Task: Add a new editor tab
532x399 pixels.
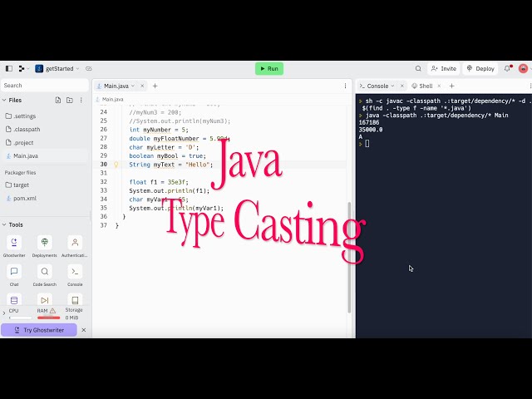Action: (x=155, y=86)
